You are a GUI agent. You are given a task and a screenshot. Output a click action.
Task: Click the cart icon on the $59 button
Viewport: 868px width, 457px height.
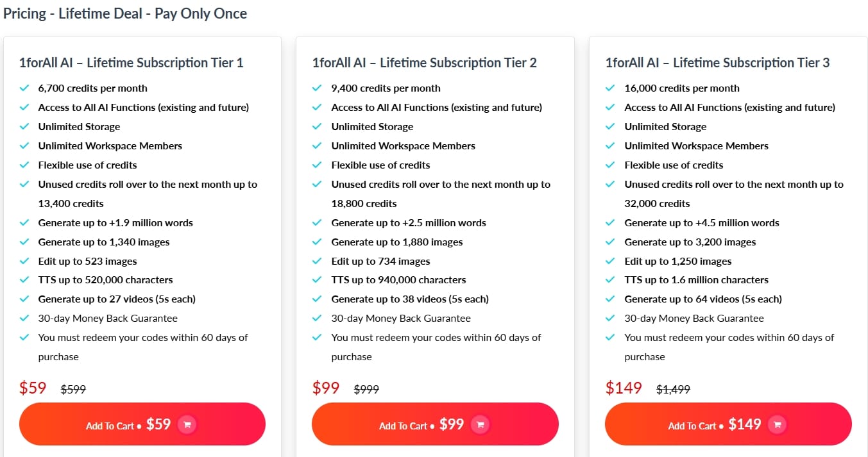tap(187, 424)
